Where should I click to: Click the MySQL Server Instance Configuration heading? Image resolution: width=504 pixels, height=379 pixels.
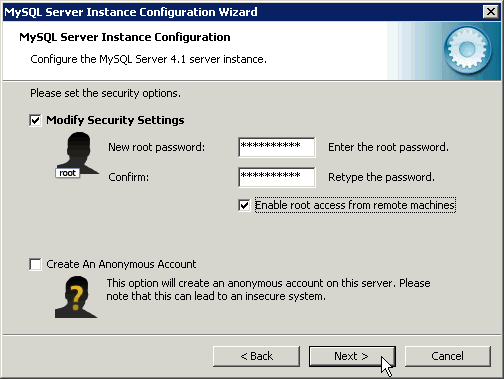(x=125, y=37)
